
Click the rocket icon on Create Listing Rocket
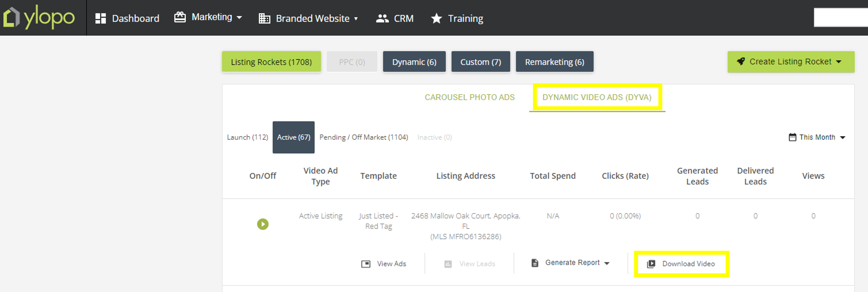coord(741,62)
